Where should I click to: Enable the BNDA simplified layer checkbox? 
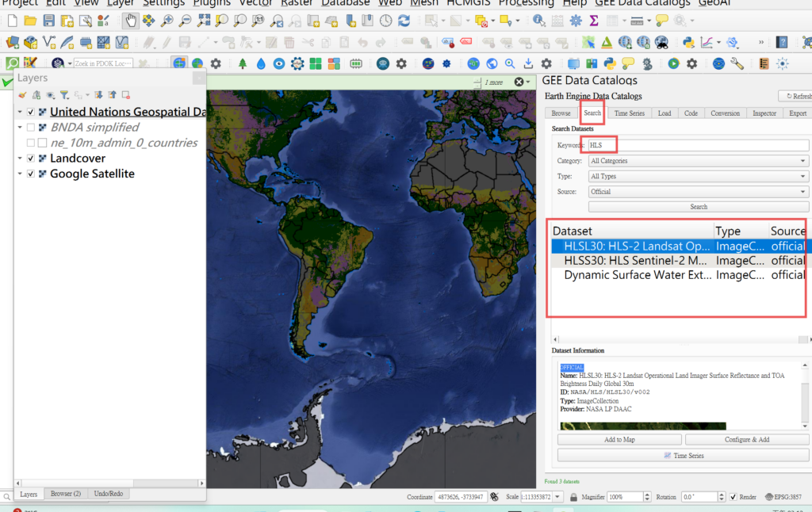coord(31,128)
